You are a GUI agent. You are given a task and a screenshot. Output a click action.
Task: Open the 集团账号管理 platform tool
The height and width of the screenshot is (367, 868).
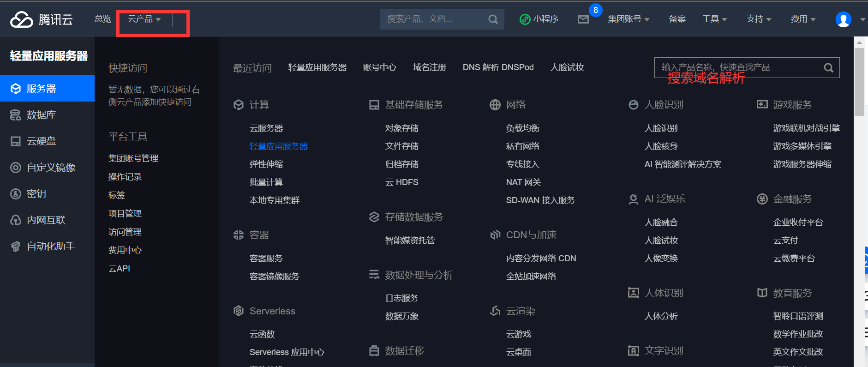coord(133,158)
